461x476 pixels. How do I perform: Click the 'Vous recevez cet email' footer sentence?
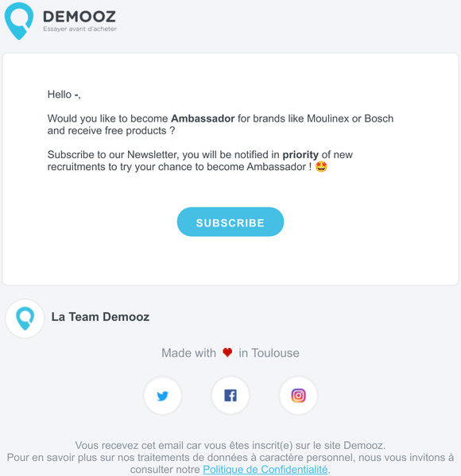tap(230, 445)
